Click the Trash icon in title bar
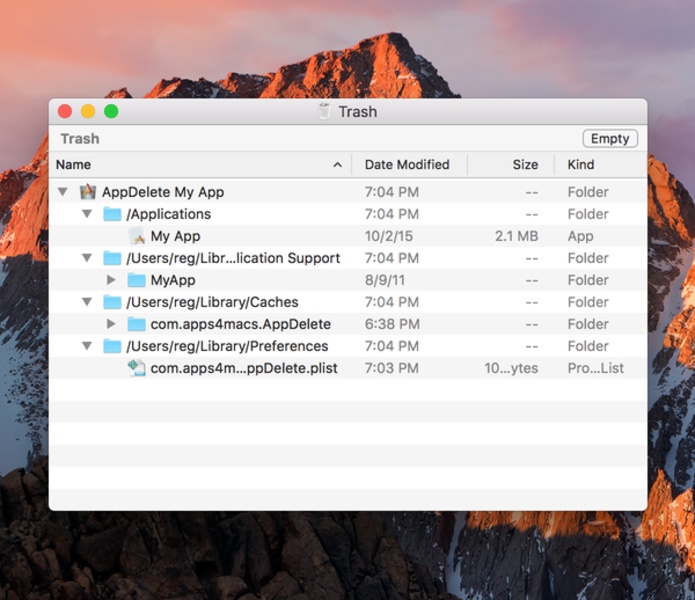 323,111
